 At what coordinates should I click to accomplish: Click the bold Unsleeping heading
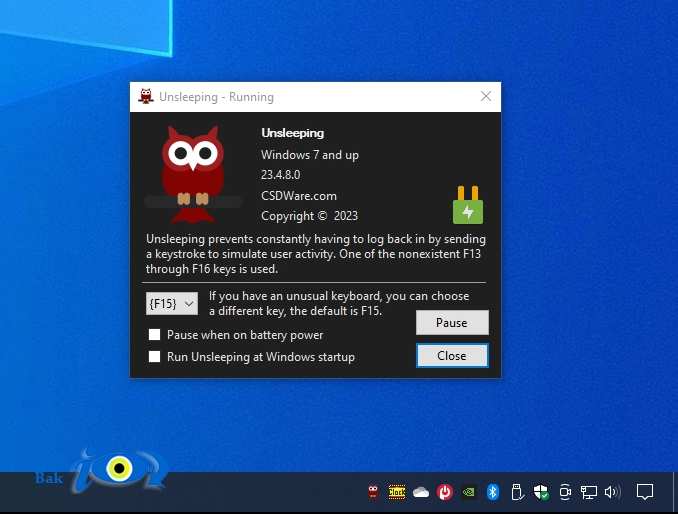click(x=292, y=133)
